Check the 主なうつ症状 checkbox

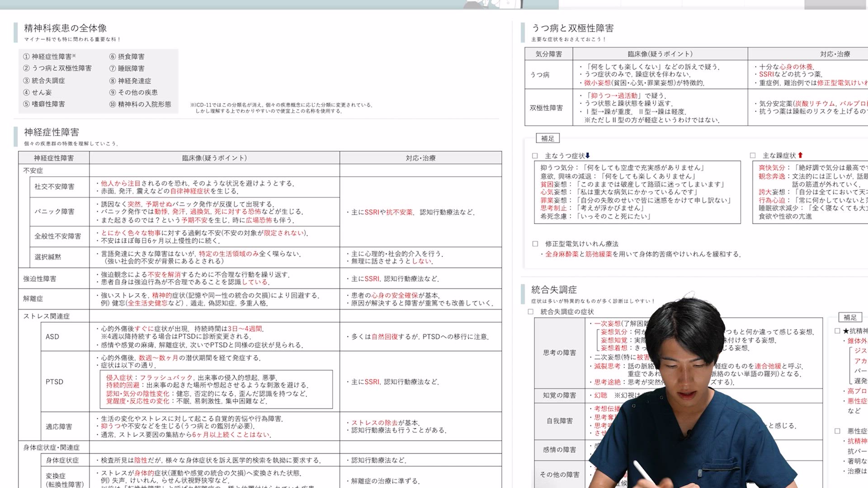point(535,156)
